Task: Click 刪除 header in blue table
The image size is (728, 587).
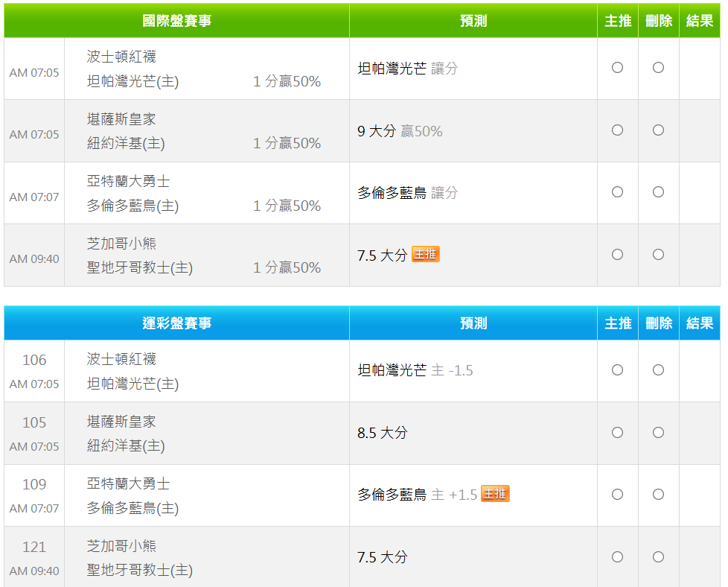Action: [x=658, y=323]
